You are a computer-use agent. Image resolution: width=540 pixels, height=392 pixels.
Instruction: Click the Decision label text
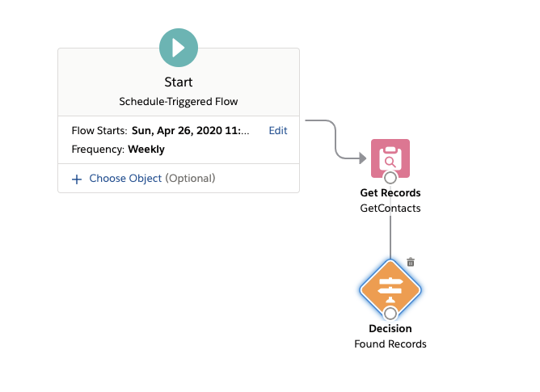click(x=390, y=329)
